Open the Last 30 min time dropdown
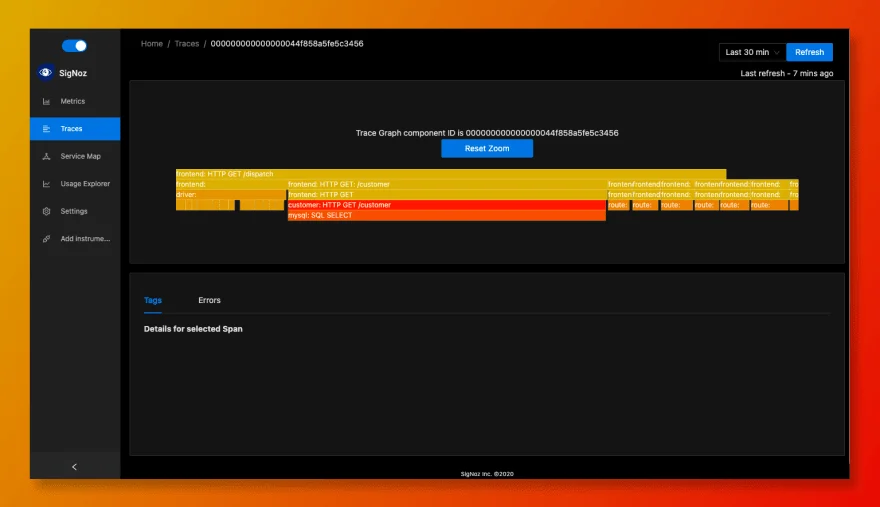 (x=753, y=52)
